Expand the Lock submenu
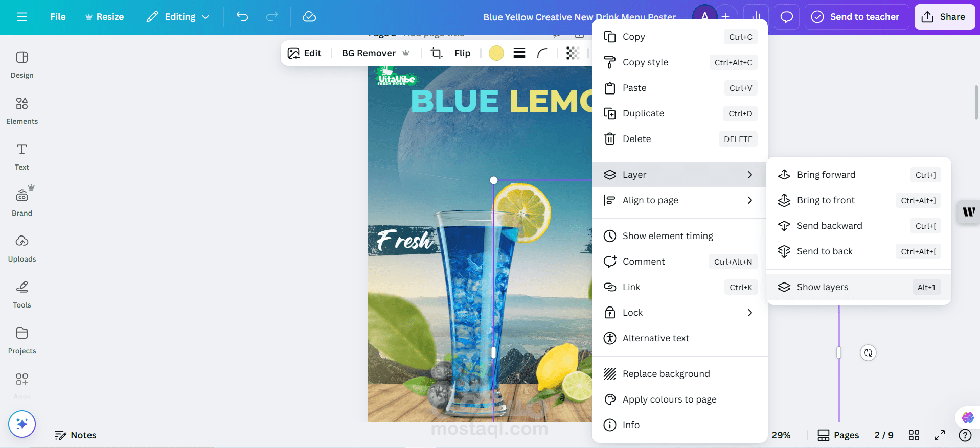 [x=680, y=313]
